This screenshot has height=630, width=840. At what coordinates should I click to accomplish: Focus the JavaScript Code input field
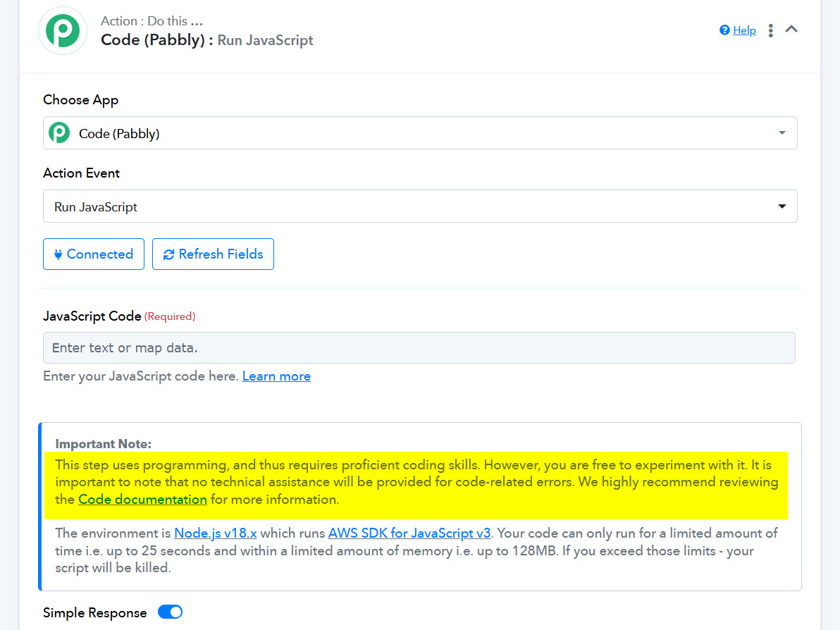pos(419,347)
